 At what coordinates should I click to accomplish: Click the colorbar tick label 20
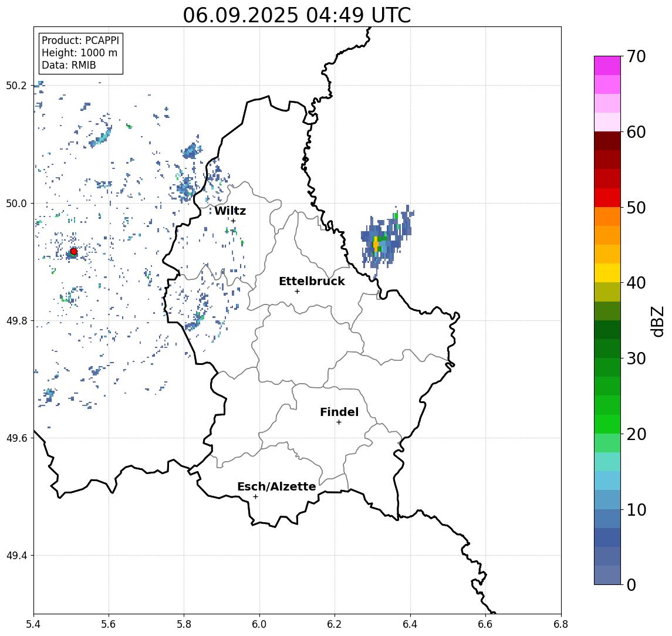(636, 434)
